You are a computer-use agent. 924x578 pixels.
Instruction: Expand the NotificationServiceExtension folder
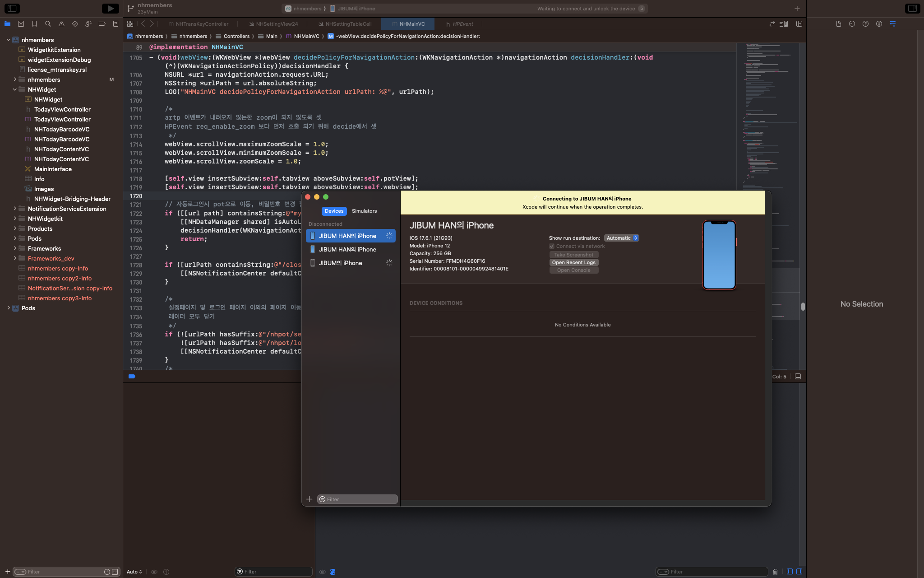(15, 209)
